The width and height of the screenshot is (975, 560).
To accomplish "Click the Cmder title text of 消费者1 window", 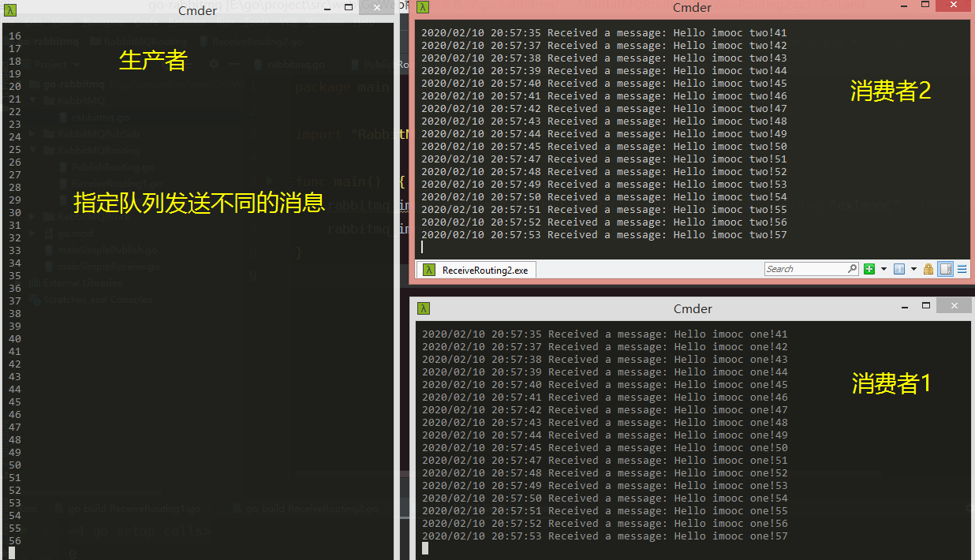I will coord(692,308).
